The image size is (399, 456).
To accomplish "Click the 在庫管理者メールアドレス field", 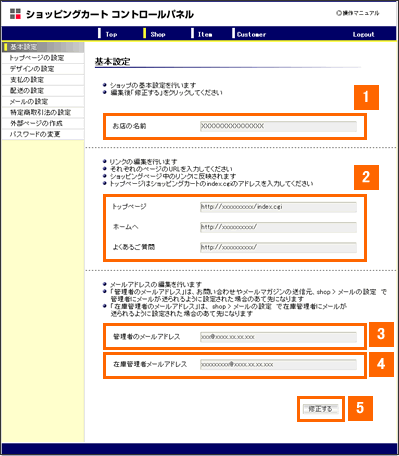I will click(278, 364).
